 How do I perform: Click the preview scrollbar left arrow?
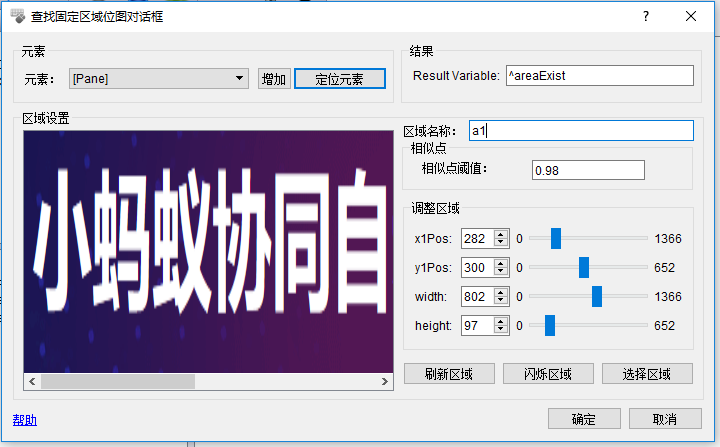tap(32, 381)
